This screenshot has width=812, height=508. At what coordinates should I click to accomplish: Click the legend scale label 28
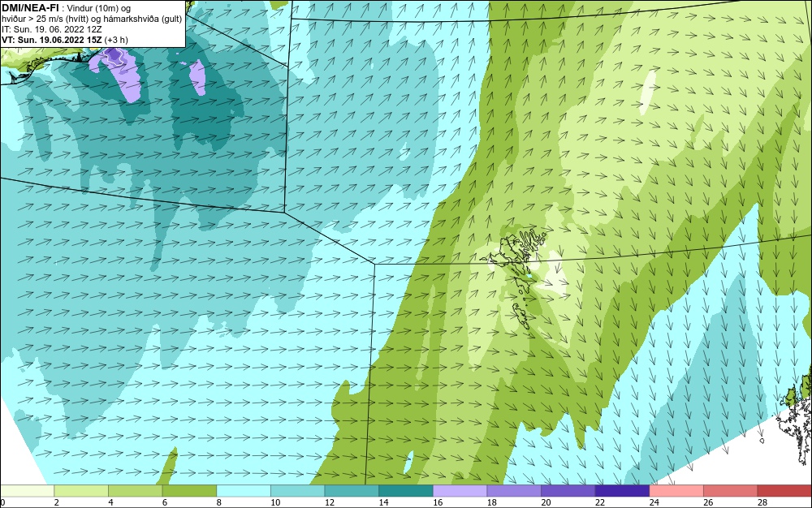(762, 502)
